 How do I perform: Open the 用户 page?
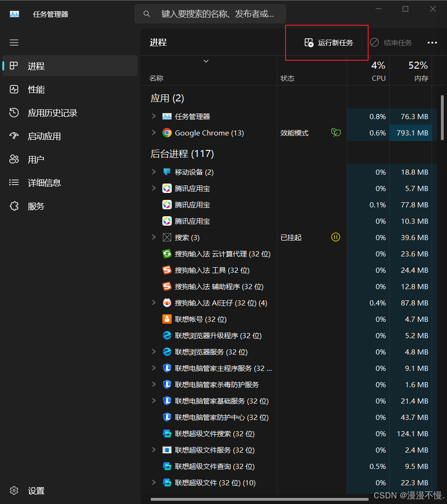70,159
